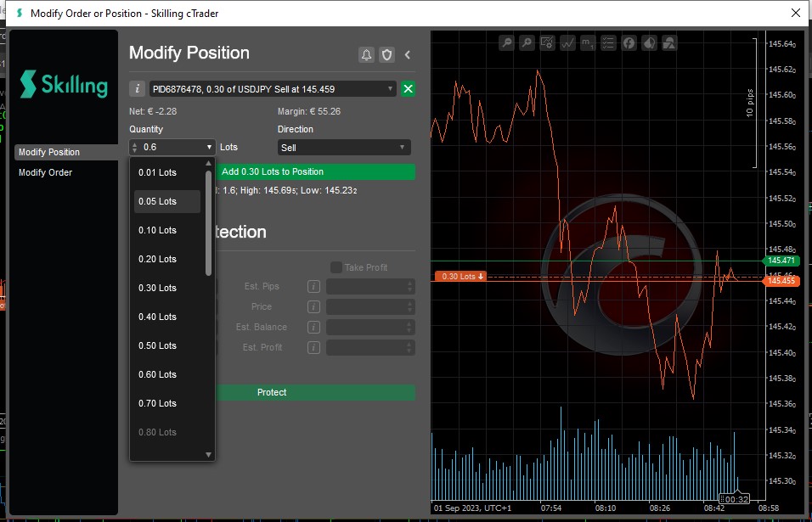The image size is (812, 522).
Task: Click the 01 Sep 2023, UTC+1 label
Action: point(472,508)
